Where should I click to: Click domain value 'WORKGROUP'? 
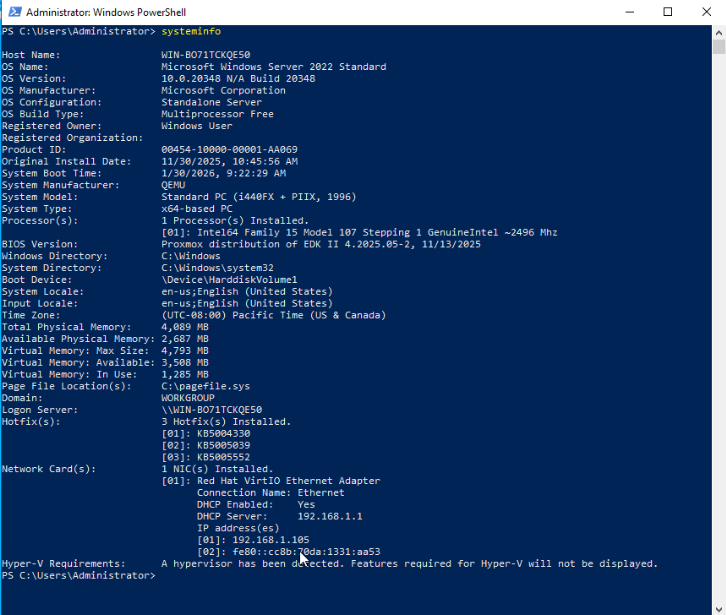point(188,398)
